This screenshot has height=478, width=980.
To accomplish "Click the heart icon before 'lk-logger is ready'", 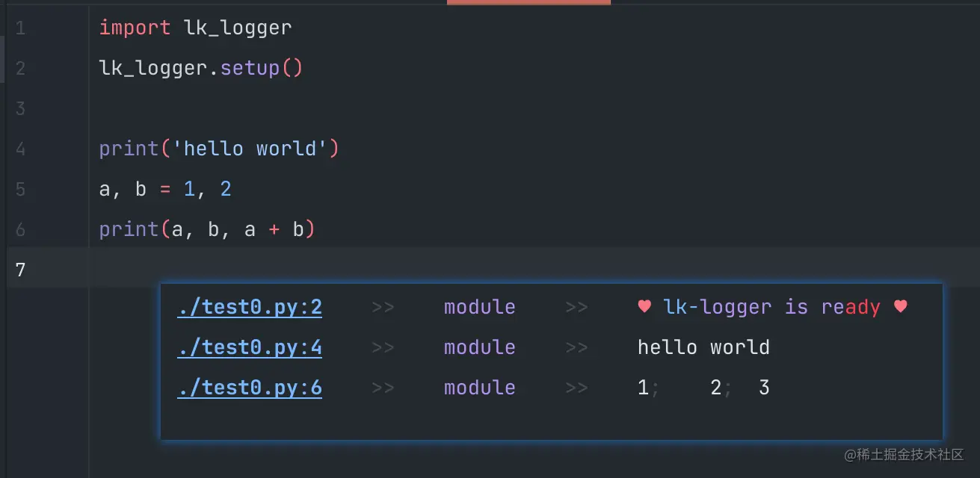I will [644, 307].
